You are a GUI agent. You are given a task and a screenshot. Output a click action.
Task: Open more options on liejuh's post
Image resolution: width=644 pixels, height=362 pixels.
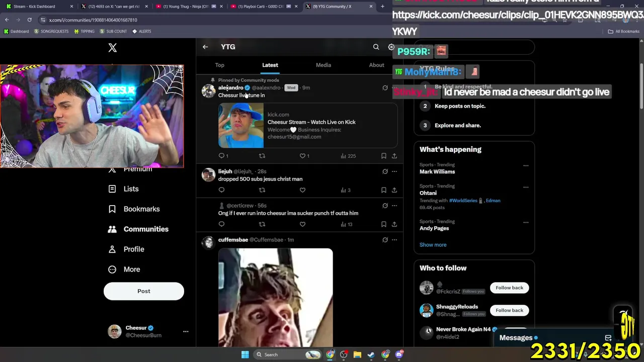pyautogui.click(x=394, y=171)
